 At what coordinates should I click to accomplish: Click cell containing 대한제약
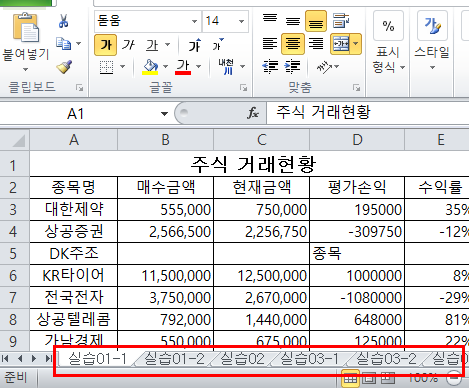coord(74,210)
